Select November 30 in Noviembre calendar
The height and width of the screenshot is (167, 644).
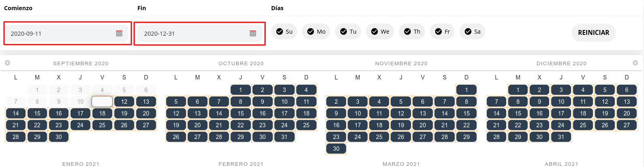click(336, 149)
